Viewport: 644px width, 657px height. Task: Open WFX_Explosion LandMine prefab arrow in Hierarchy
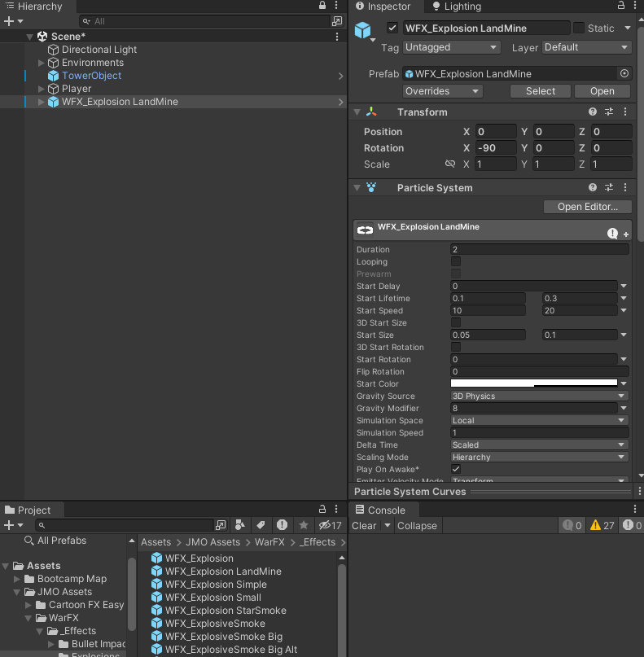[340, 102]
